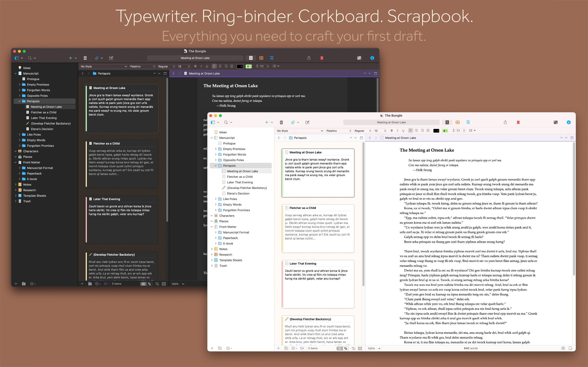Open the Outliner view mode
Image resolution: width=588 pixels, height=367 pixels.
pyautogui.click(x=468, y=122)
